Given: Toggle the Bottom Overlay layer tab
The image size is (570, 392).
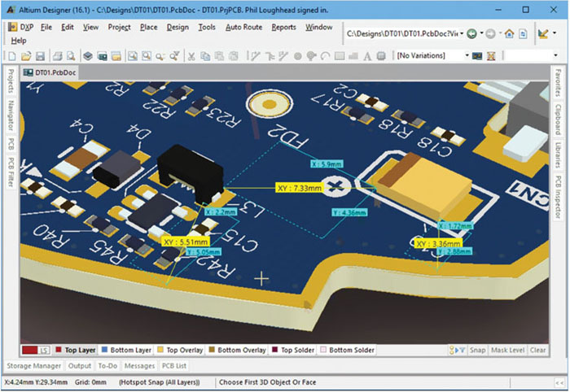Looking at the screenshot, I should click(237, 350).
